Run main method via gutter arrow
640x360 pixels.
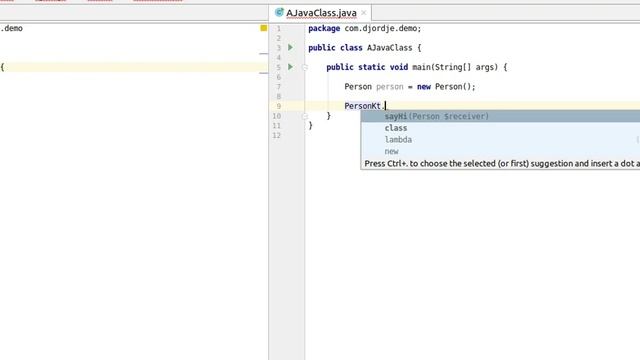pyautogui.click(x=290, y=67)
